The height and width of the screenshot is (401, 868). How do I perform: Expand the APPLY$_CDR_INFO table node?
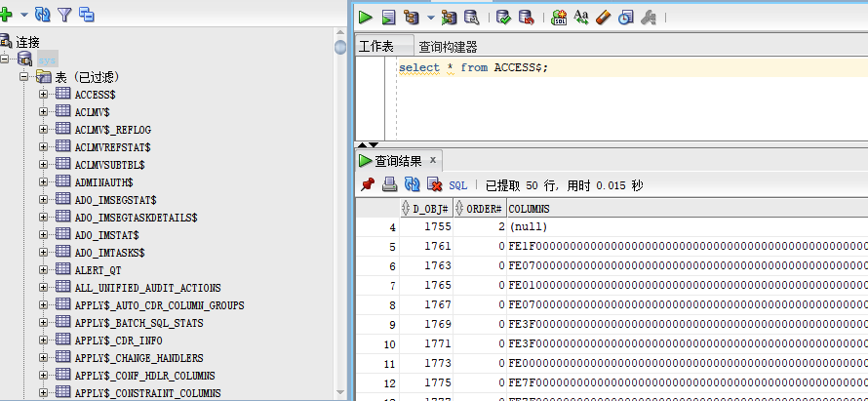tap(43, 341)
